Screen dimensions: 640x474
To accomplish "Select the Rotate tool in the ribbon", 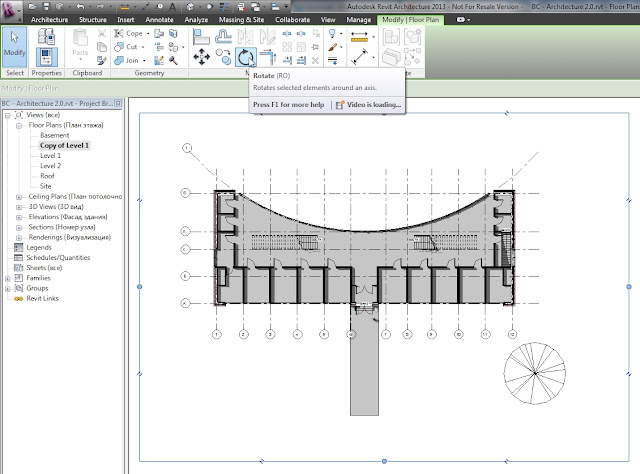I will pos(245,57).
